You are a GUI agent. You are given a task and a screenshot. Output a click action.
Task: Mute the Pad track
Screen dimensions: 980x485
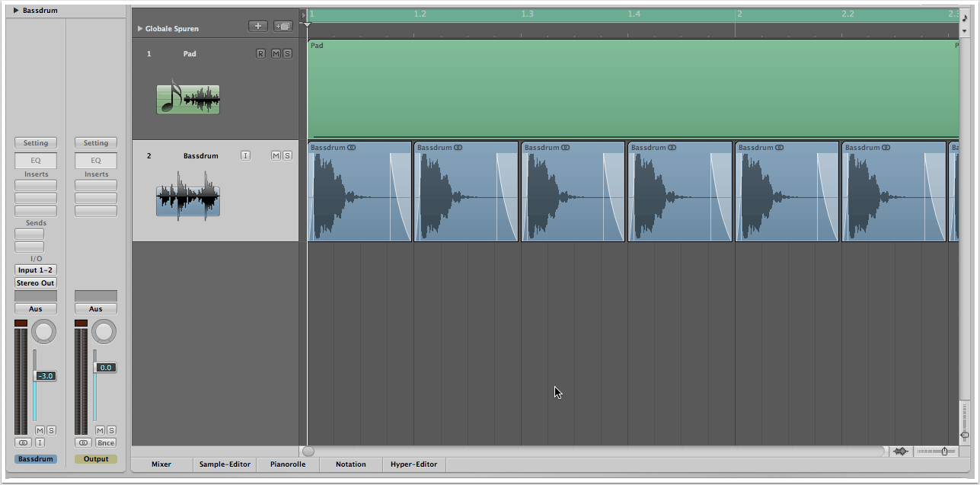[x=276, y=53]
